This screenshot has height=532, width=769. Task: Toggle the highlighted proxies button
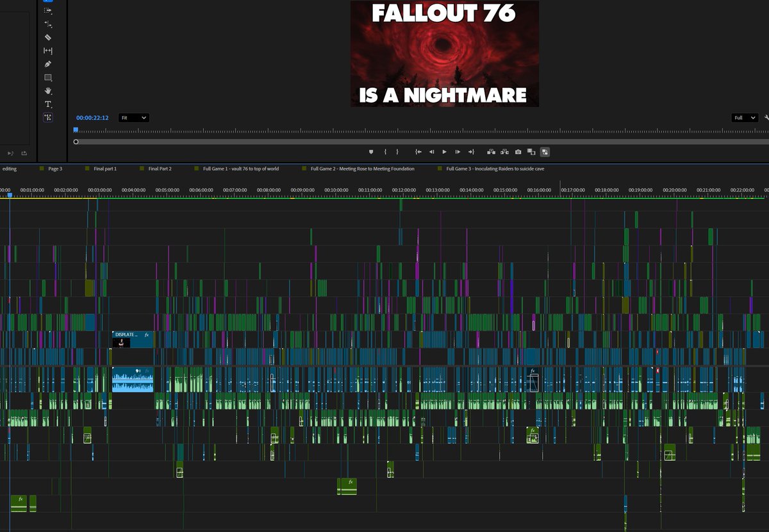click(545, 152)
